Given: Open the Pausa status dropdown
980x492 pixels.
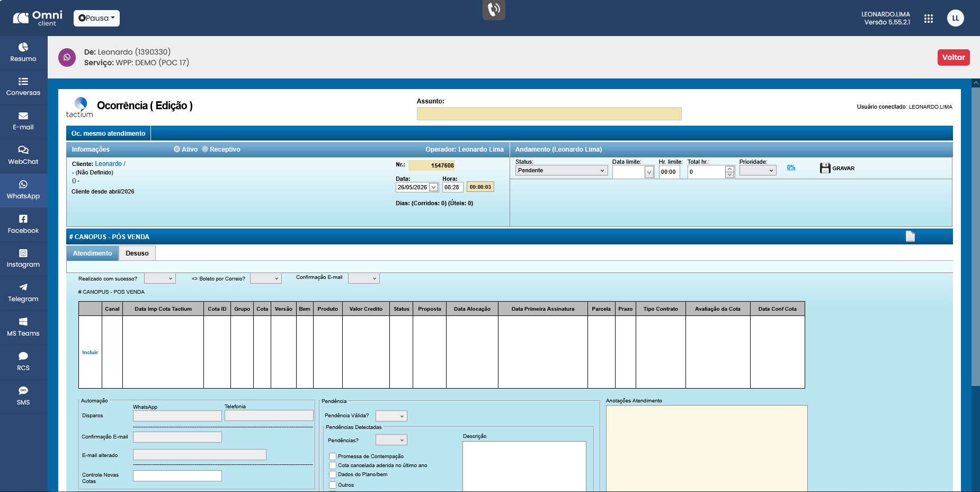Looking at the screenshot, I should pyautogui.click(x=96, y=18).
